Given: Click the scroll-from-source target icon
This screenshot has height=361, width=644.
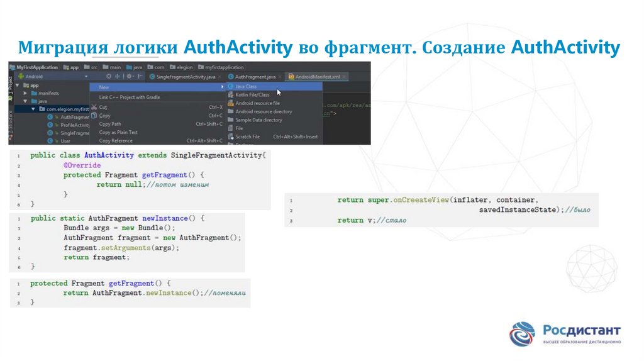Looking at the screenshot, I should coord(108,76).
